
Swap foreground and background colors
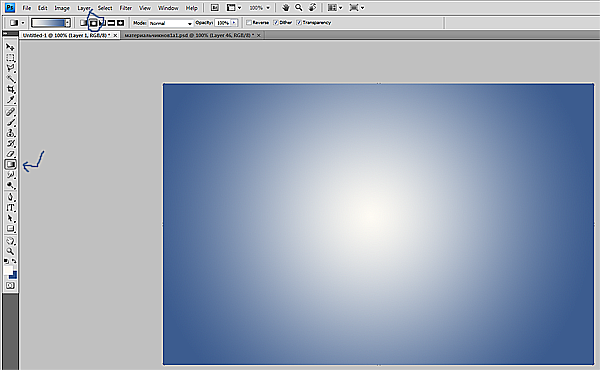(x=14, y=261)
